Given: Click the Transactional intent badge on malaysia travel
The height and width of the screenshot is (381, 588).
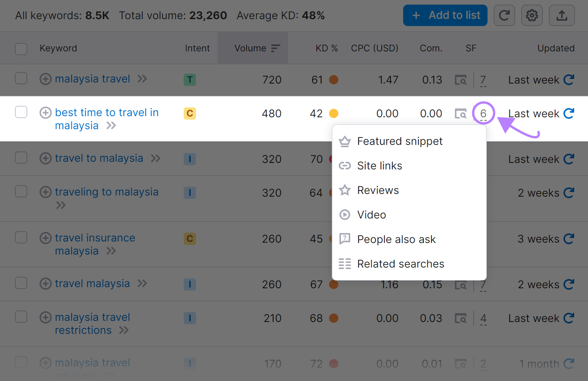Looking at the screenshot, I should point(189,80).
